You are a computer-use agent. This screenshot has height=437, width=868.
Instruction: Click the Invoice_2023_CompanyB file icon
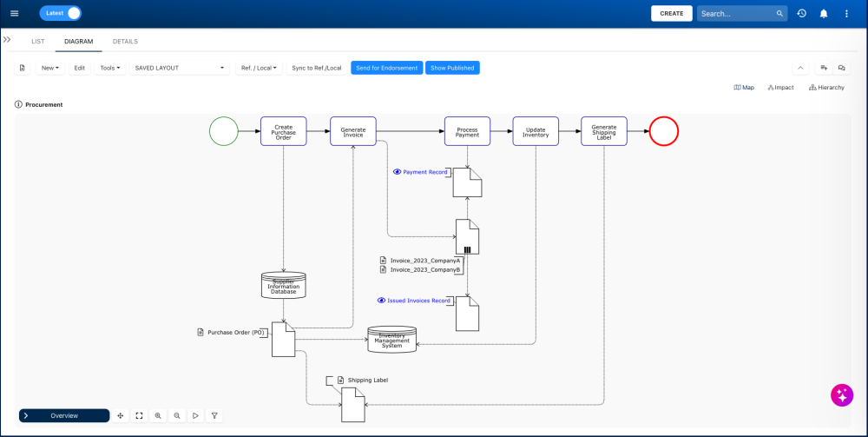(x=383, y=269)
